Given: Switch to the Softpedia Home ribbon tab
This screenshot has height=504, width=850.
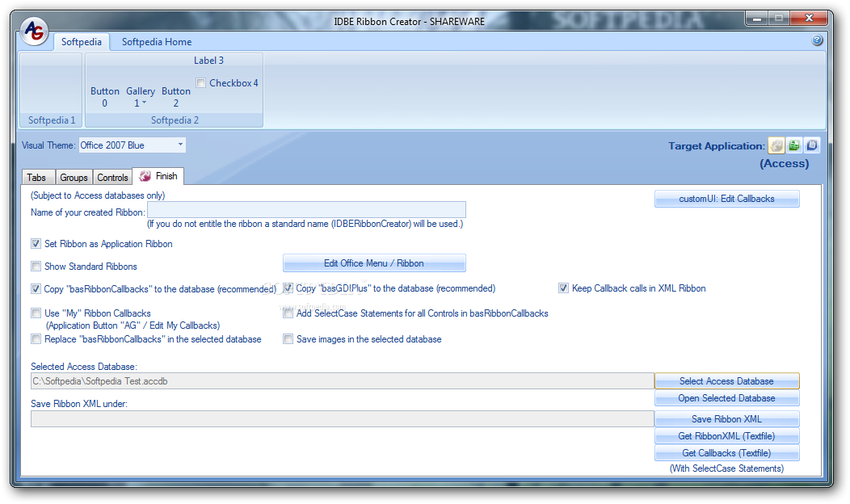Looking at the screenshot, I should click(x=157, y=42).
